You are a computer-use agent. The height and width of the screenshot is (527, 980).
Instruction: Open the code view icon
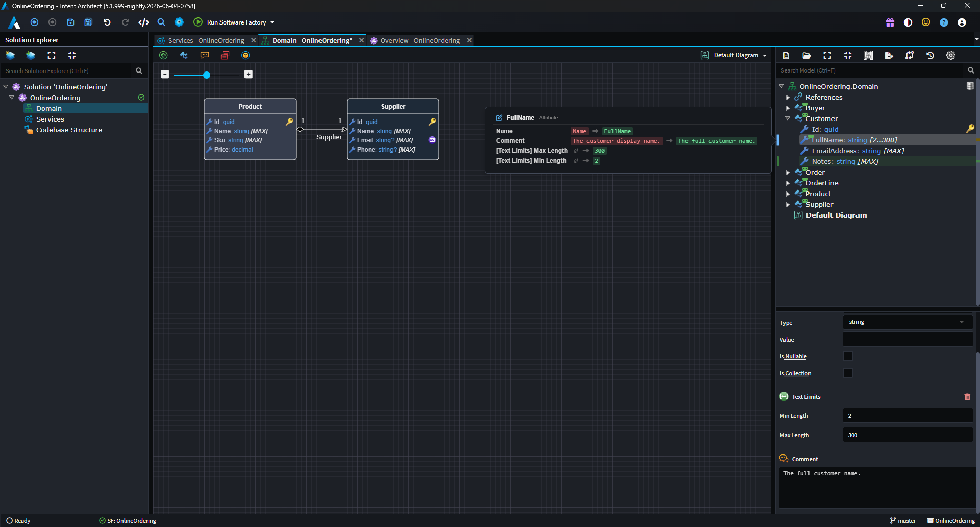[x=144, y=22]
